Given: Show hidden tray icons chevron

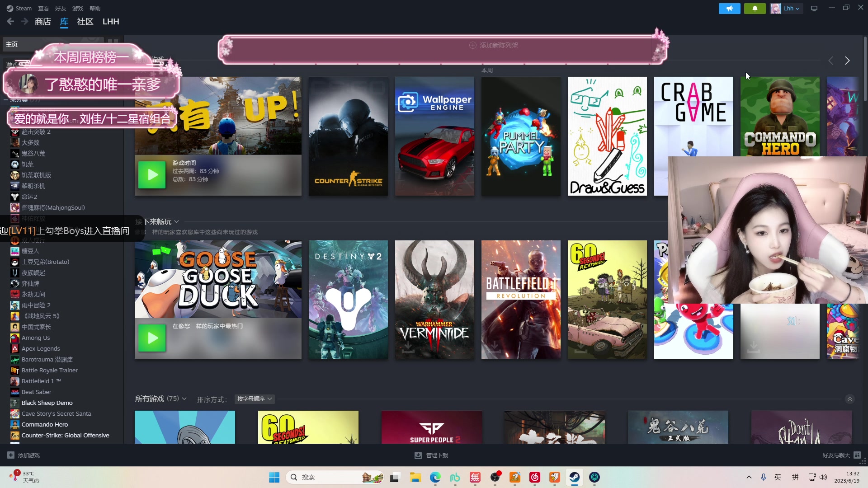Looking at the screenshot, I should (749, 477).
